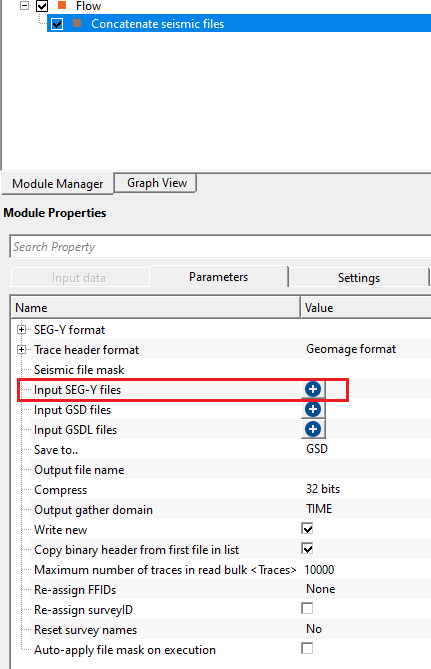Enable Auto-apply file mask on execution
Screen dimensions: 431x669
[307, 649]
